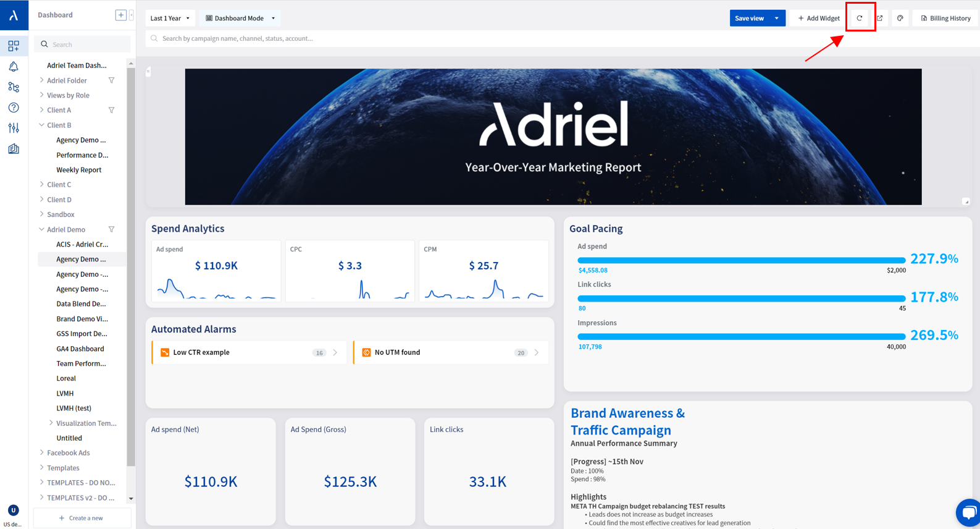Click the filter icon next to Adriel Demo
980x529 pixels.
(x=112, y=229)
